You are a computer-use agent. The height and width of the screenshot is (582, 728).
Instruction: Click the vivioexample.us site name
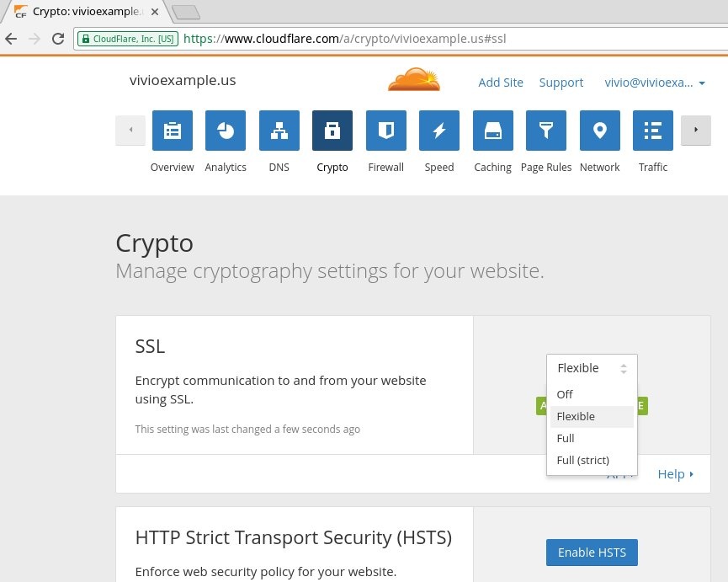point(183,80)
